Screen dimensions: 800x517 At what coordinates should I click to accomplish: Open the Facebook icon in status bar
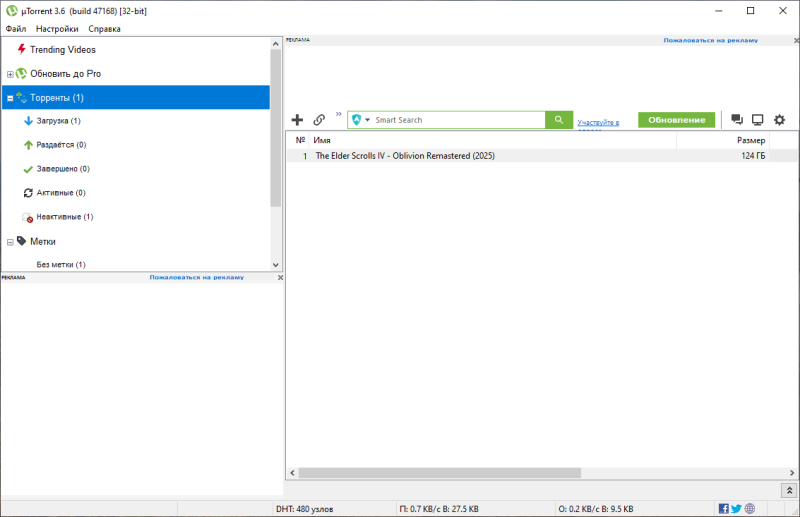point(723,508)
